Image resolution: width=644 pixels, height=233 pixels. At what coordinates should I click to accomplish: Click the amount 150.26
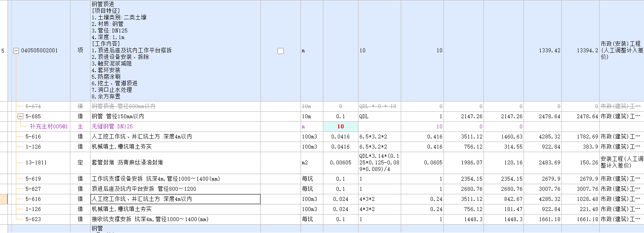pos(589,163)
